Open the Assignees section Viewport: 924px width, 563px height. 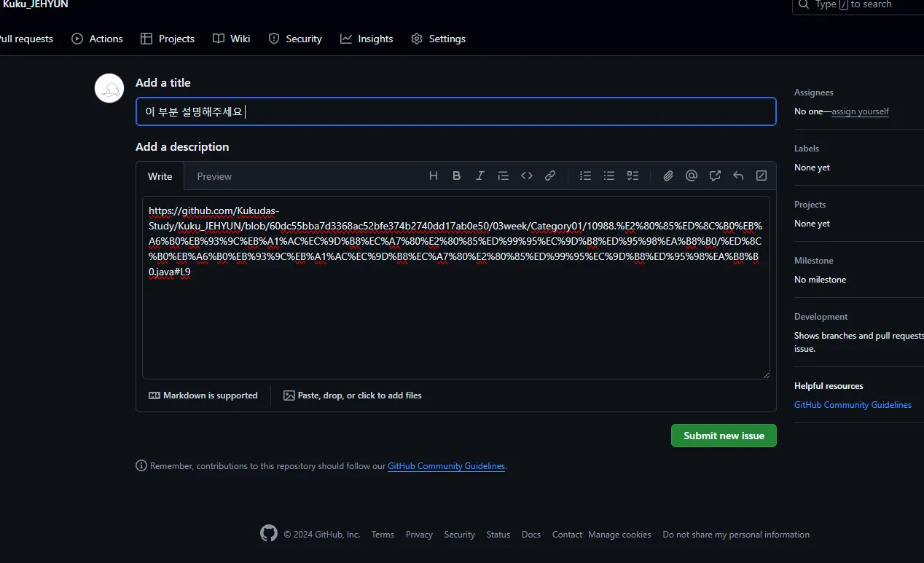814,92
